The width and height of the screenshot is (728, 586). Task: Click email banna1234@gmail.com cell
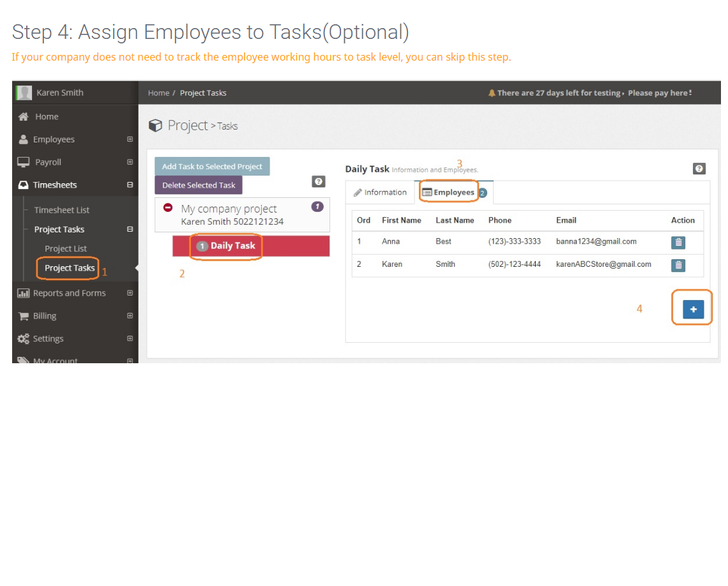click(x=596, y=241)
